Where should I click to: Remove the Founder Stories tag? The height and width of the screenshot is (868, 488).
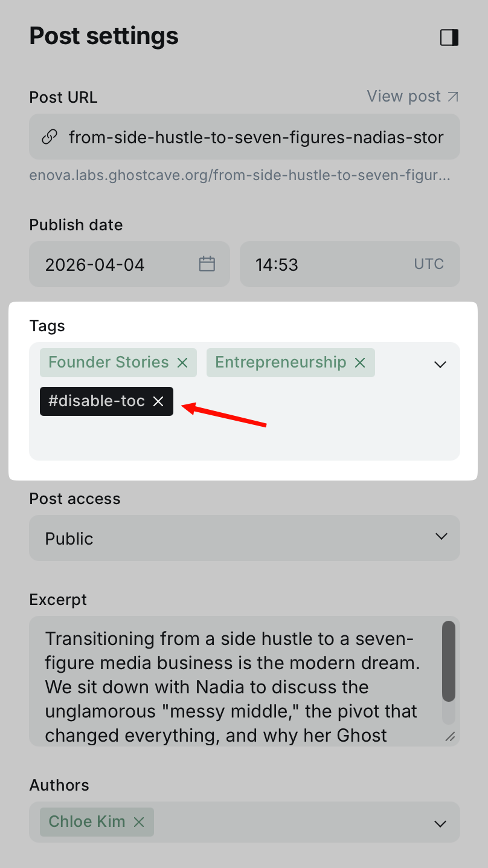(182, 363)
